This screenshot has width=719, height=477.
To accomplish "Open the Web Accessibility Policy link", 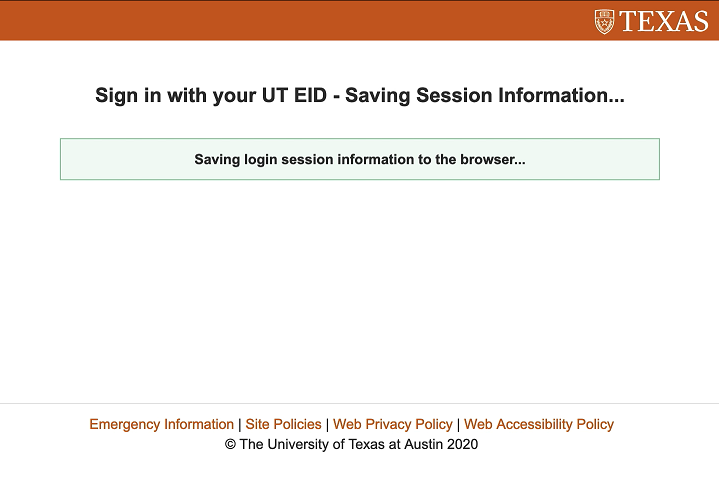I will coord(538,424).
